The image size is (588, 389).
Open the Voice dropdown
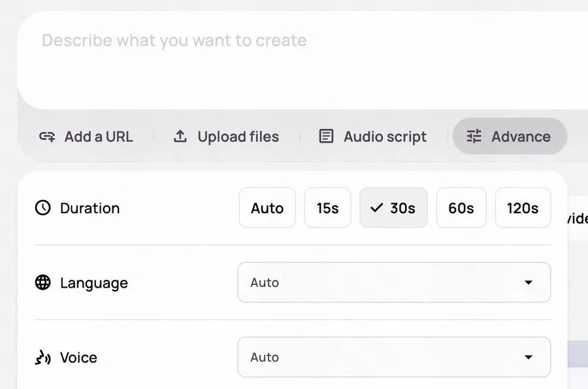click(x=393, y=357)
